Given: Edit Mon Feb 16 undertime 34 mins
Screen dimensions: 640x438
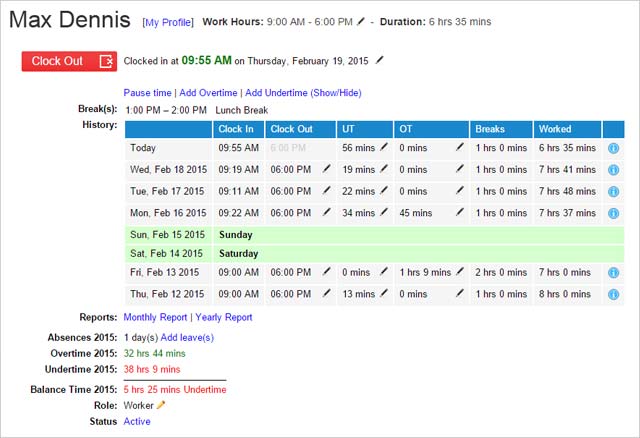Looking at the screenshot, I should pos(384,211).
